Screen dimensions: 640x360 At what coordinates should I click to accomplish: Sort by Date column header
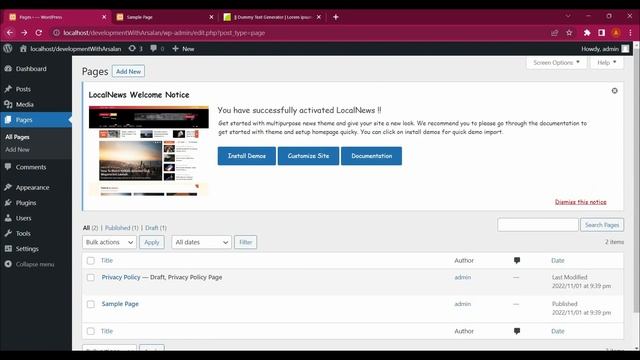(x=558, y=260)
